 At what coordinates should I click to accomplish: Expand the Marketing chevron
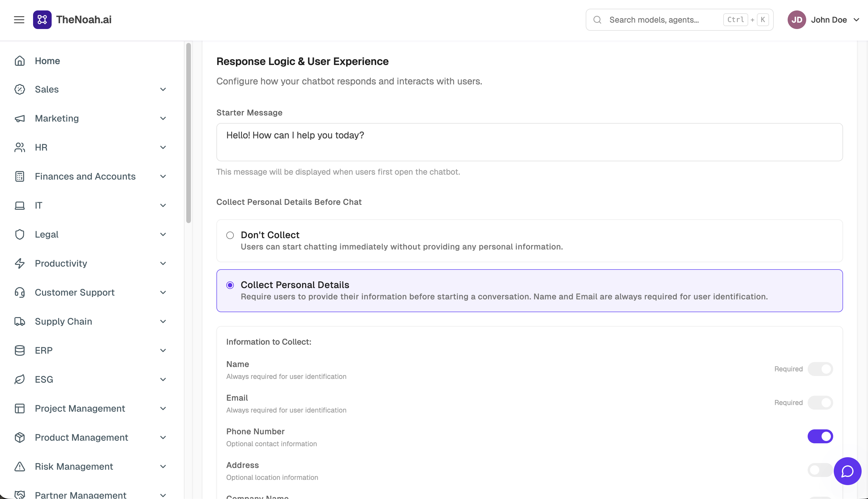coord(163,119)
